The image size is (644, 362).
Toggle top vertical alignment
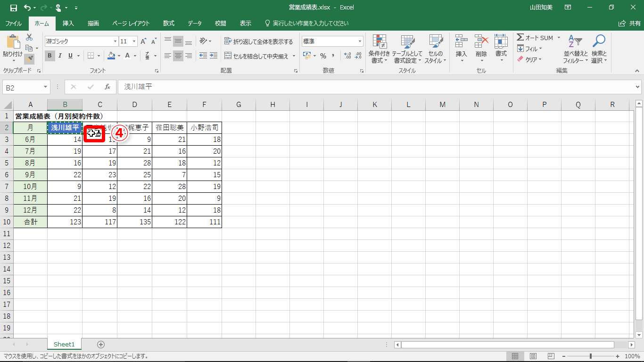tap(168, 41)
